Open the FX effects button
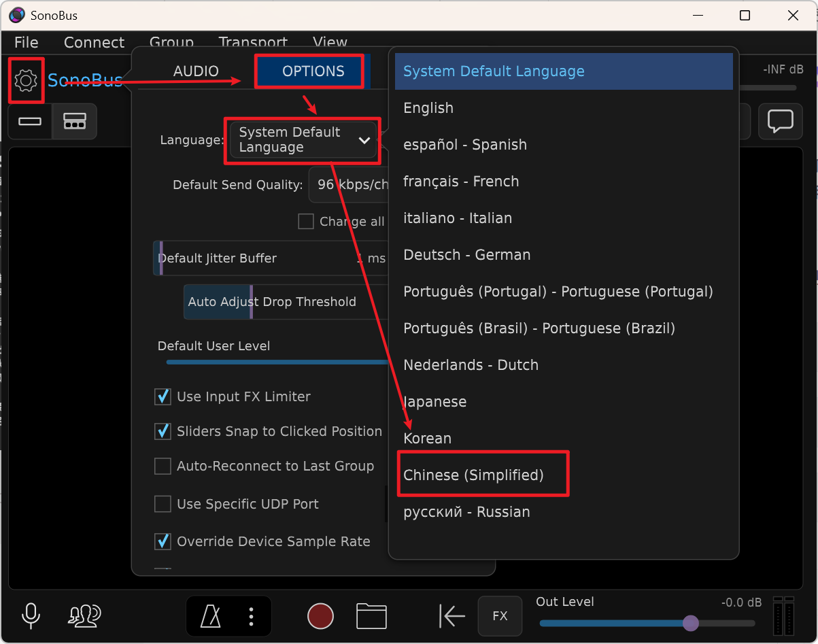Image resolution: width=818 pixels, height=644 pixels. [x=500, y=616]
